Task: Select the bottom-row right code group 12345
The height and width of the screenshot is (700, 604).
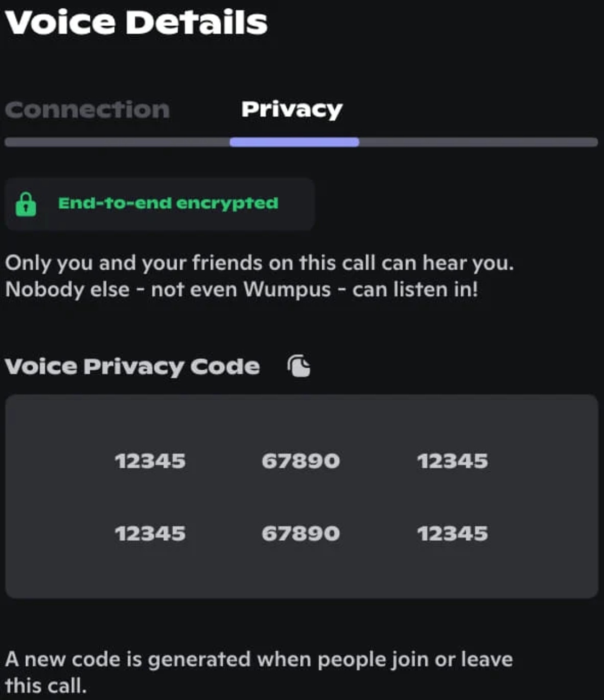Action: [x=452, y=533]
